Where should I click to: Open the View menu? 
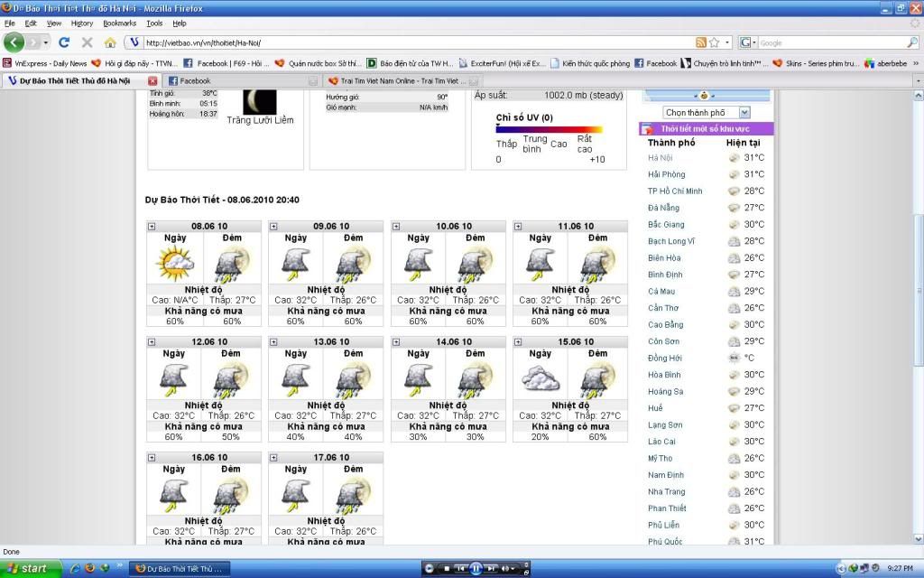coord(54,23)
